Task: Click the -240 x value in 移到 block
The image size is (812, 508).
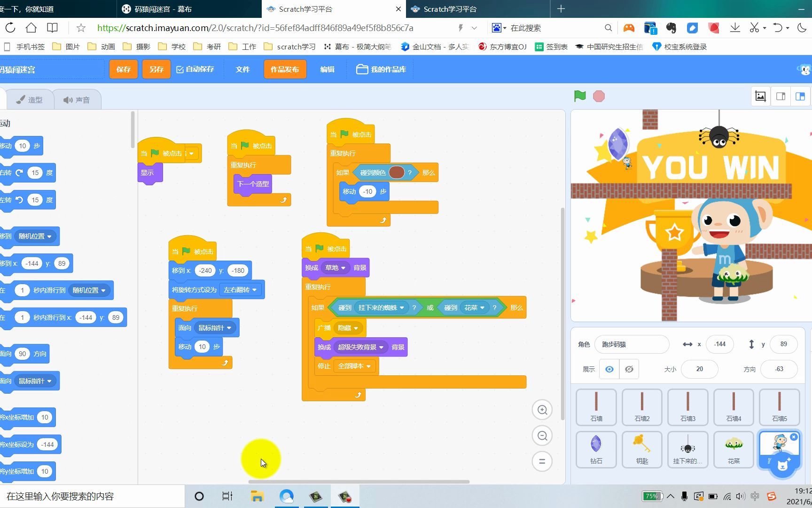Action: (205, 270)
